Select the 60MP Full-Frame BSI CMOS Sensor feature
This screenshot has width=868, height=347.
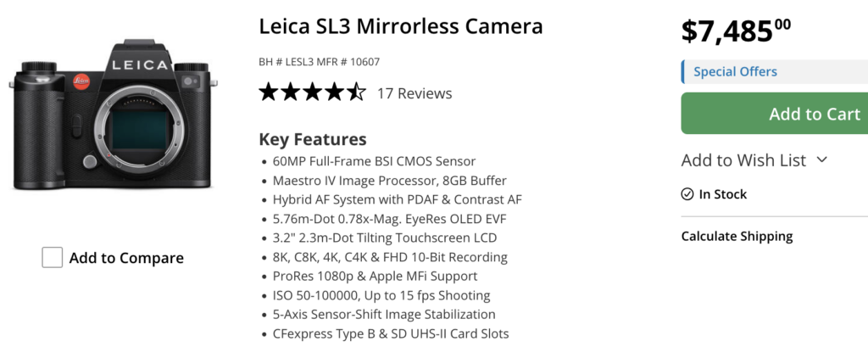374,161
